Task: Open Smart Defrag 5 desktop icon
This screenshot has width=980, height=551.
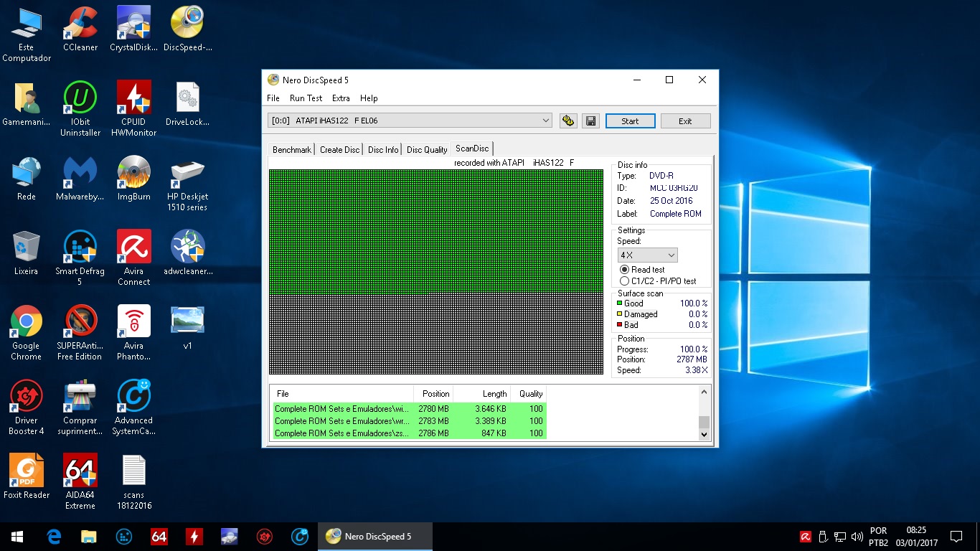Action: click(80, 259)
